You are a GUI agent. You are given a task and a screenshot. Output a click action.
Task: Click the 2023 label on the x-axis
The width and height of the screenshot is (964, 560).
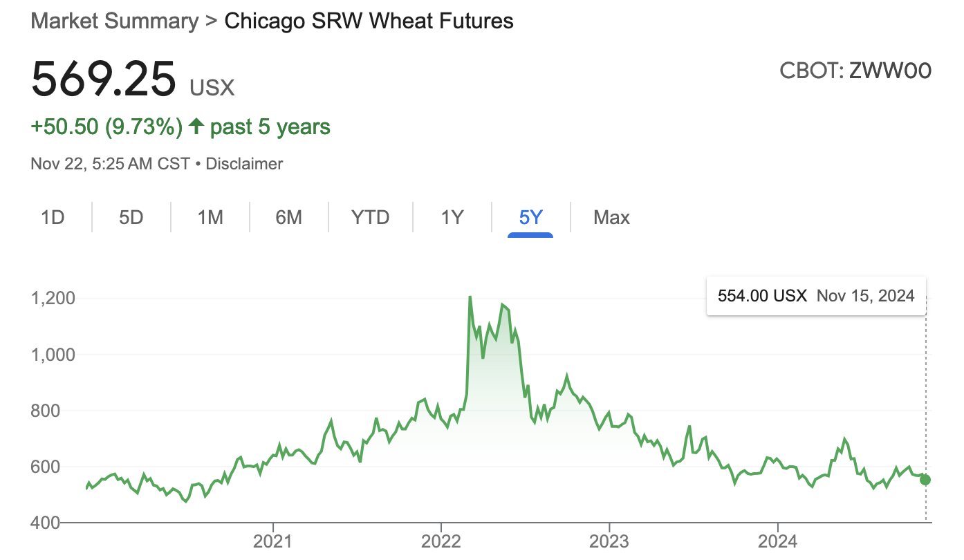coord(609,540)
